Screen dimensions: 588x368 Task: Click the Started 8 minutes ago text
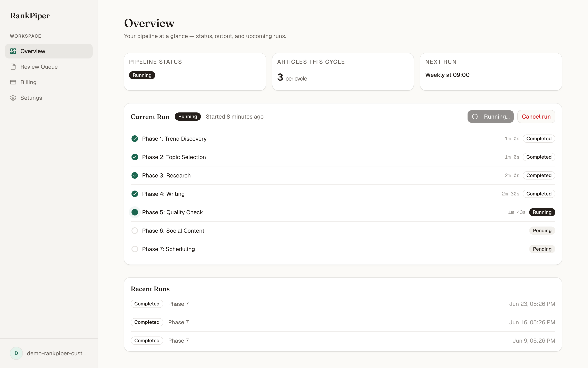(x=234, y=117)
